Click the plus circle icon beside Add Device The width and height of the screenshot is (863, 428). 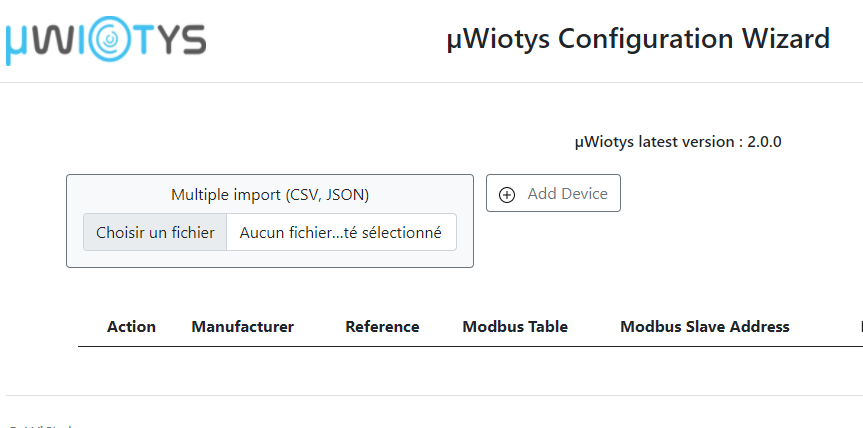pyautogui.click(x=507, y=194)
